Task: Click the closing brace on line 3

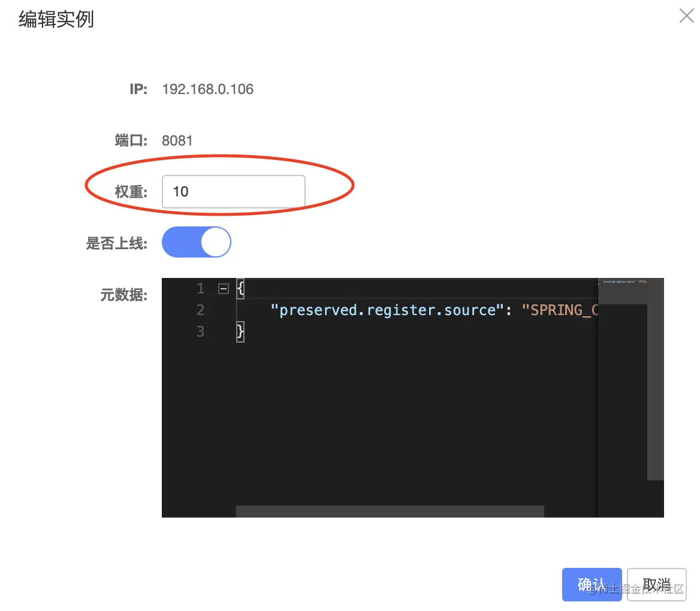Action: coord(240,331)
